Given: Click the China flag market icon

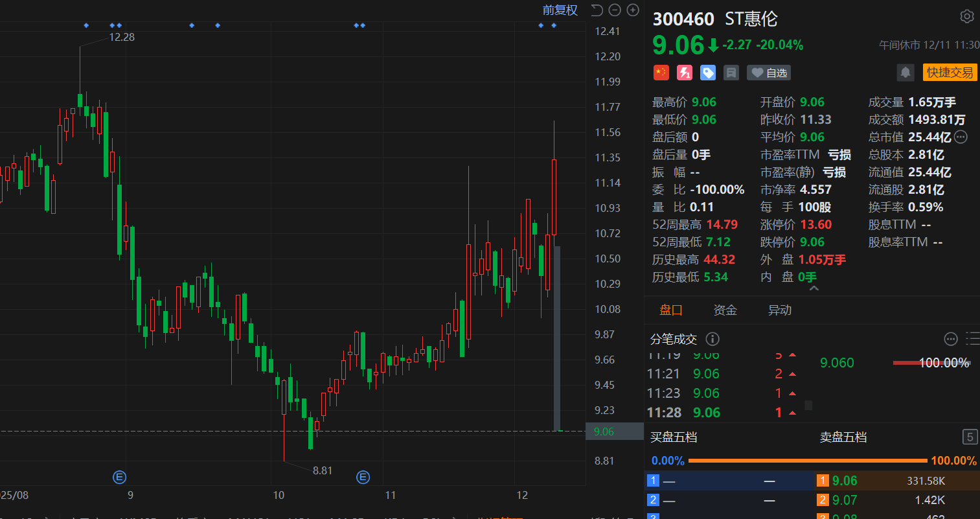Looking at the screenshot, I should [661, 73].
